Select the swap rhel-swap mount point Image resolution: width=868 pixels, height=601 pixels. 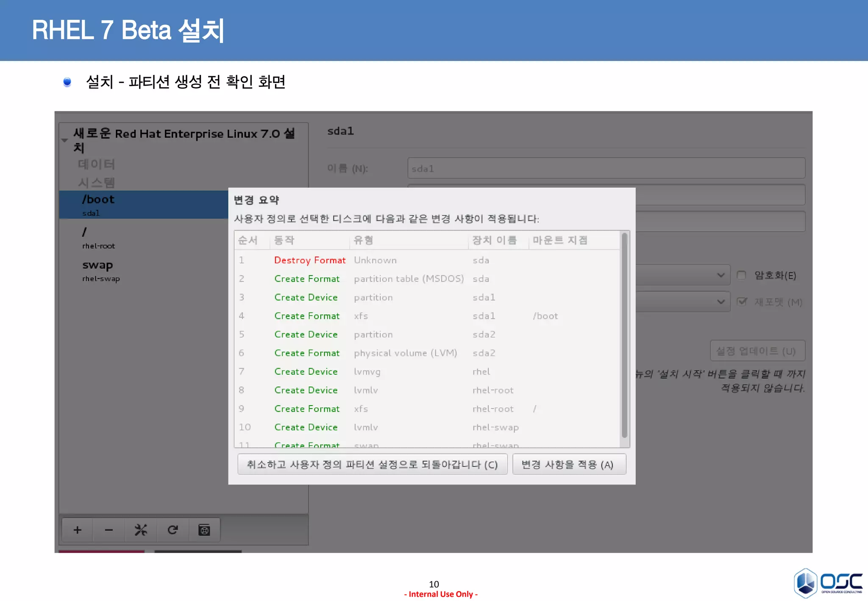point(144,271)
